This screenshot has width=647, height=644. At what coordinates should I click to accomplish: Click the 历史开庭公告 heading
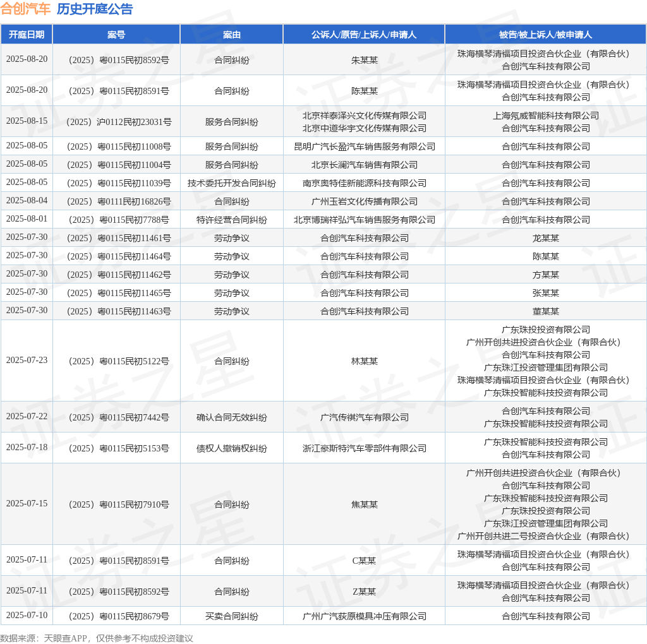coord(95,9)
